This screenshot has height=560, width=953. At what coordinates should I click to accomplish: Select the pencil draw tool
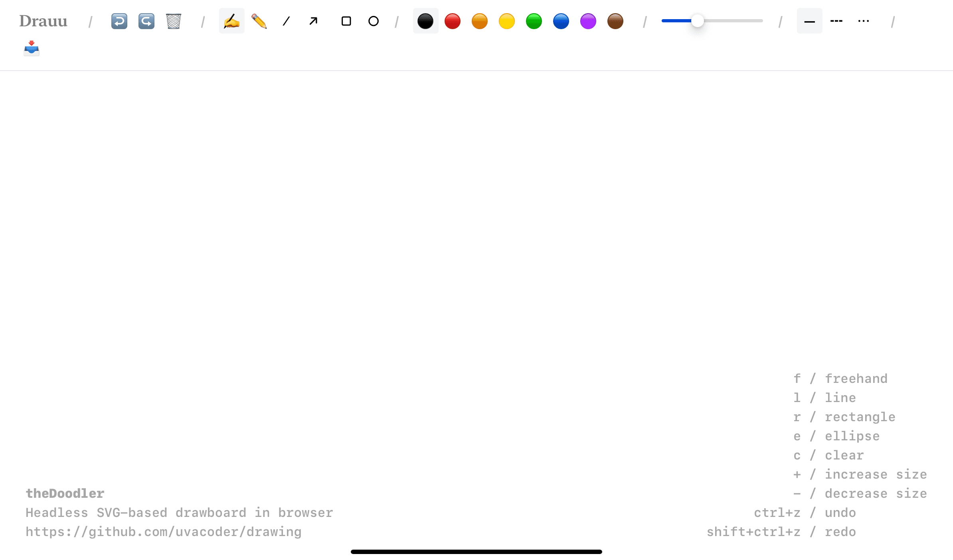pyautogui.click(x=259, y=21)
